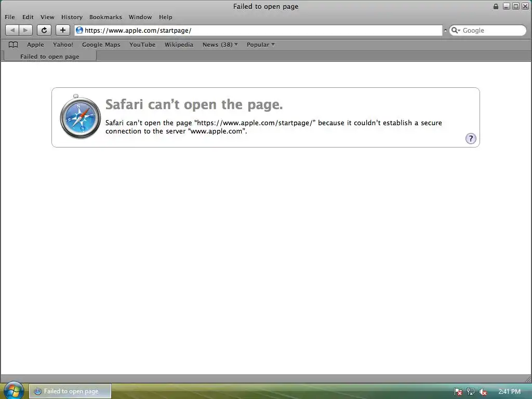Open the network tray icon
This screenshot has width=532, height=399.
click(x=471, y=392)
